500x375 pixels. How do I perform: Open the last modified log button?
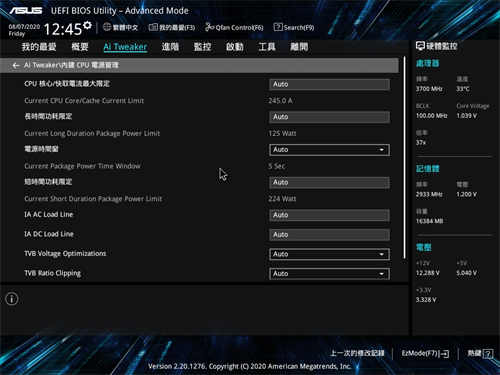coord(357,353)
